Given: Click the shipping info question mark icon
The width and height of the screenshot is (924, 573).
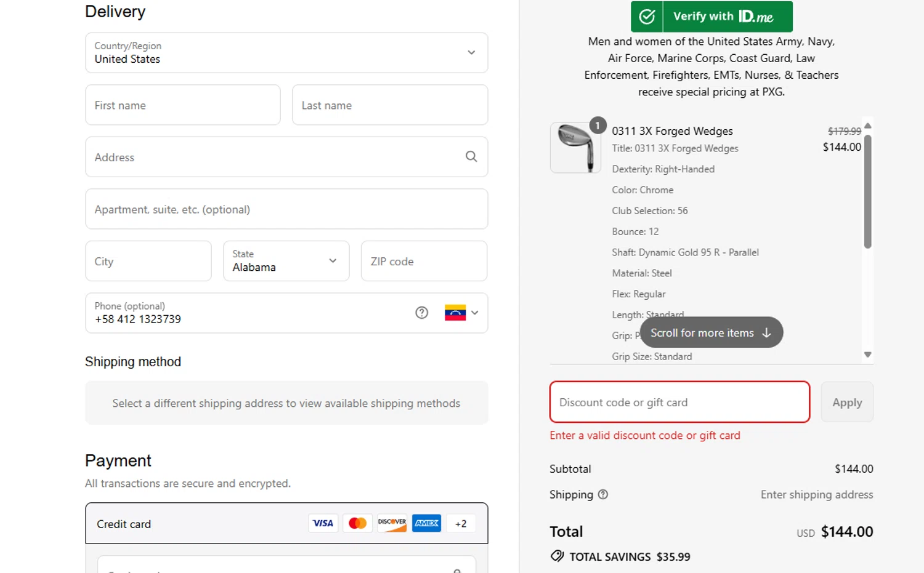Looking at the screenshot, I should (x=603, y=494).
